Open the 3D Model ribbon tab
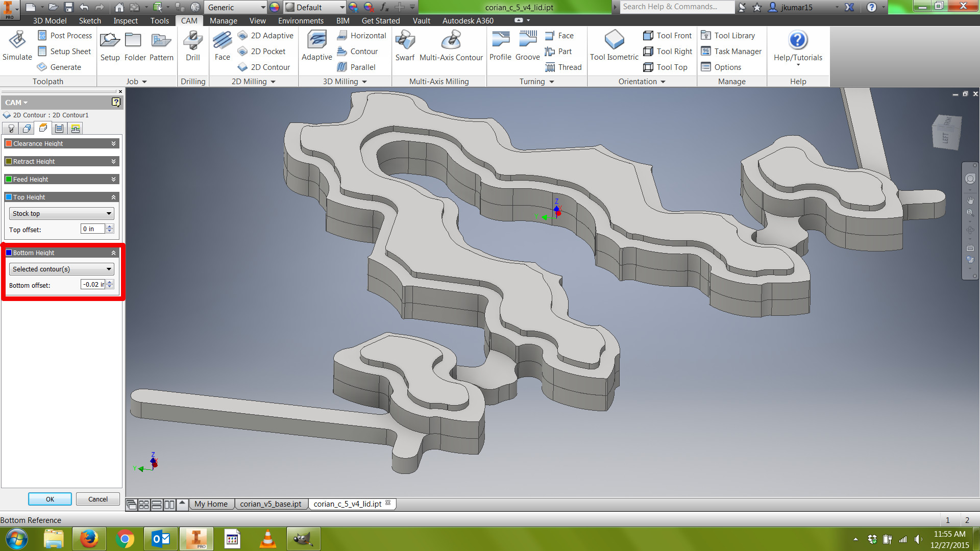The width and height of the screenshot is (980, 551). [50, 21]
